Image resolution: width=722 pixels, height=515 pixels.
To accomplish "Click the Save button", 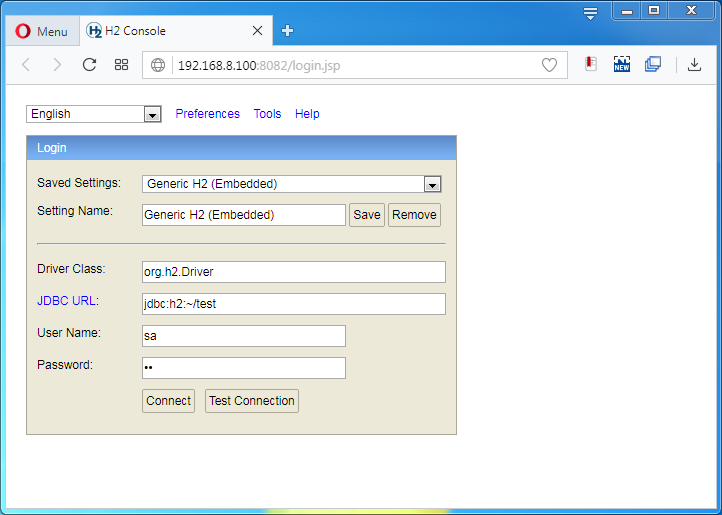I will coord(367,215).
